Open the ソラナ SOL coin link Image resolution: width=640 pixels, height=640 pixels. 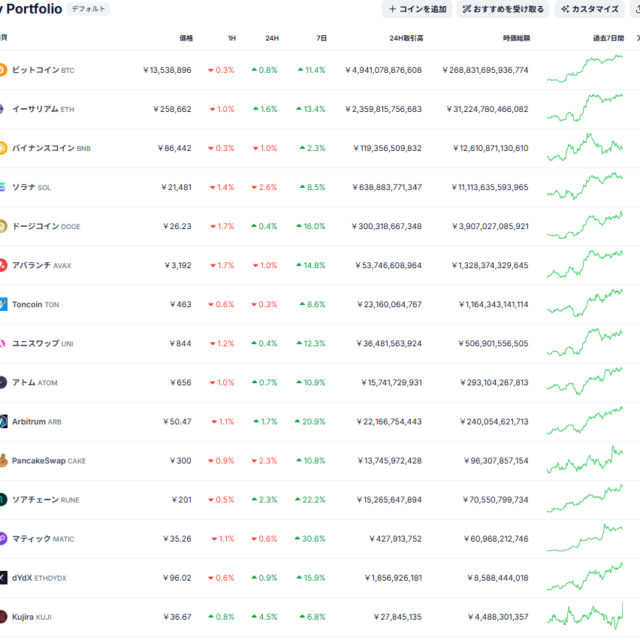click(31, 187)
